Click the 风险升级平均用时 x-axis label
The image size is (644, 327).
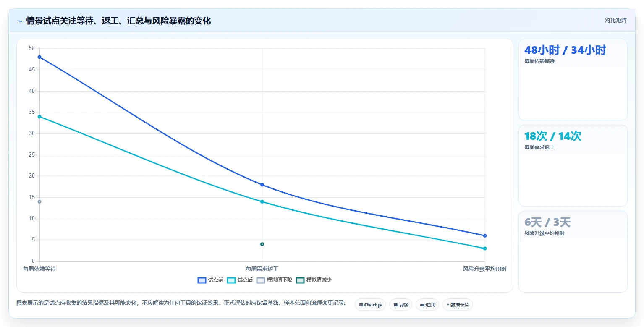point(484,269)
